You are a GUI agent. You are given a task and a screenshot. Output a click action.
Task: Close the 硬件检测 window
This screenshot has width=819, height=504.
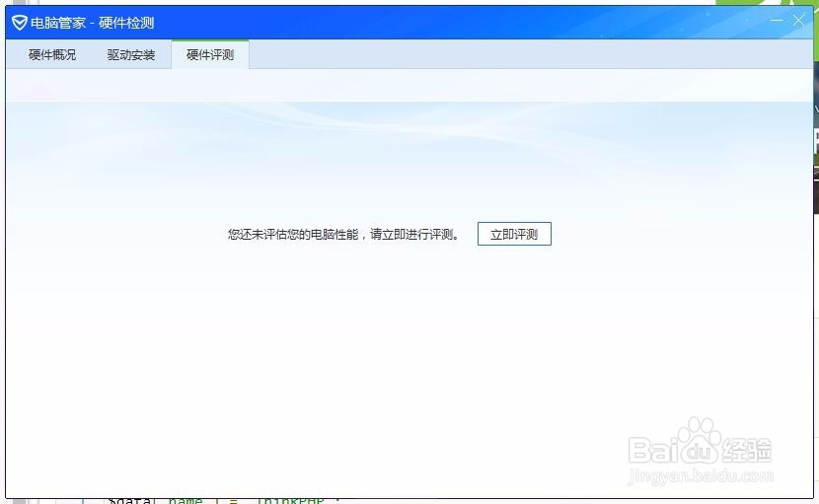click(798, 21)
